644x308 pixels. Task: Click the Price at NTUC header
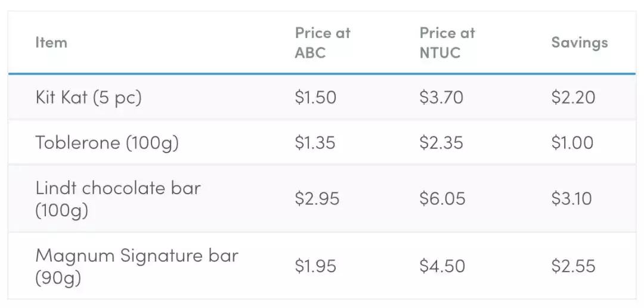447,42
